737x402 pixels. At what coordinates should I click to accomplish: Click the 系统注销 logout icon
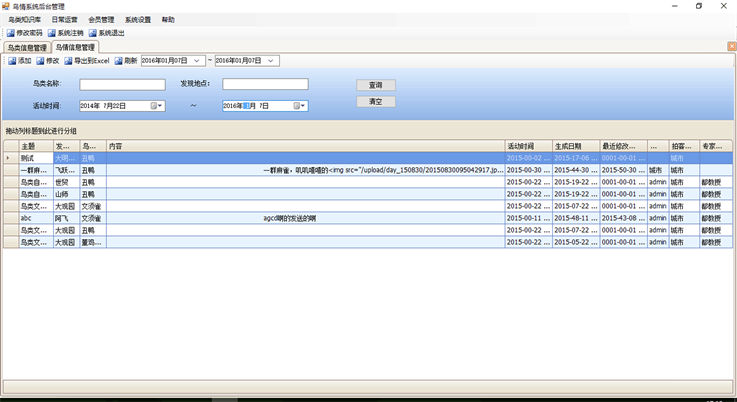tap(52, 33)
